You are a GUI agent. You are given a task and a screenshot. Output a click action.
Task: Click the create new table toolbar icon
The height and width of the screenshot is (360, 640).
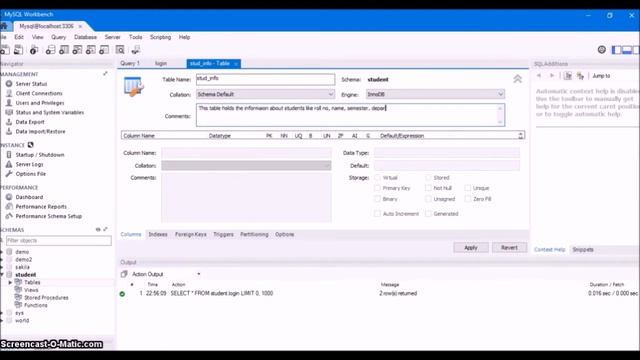[64, 50]
